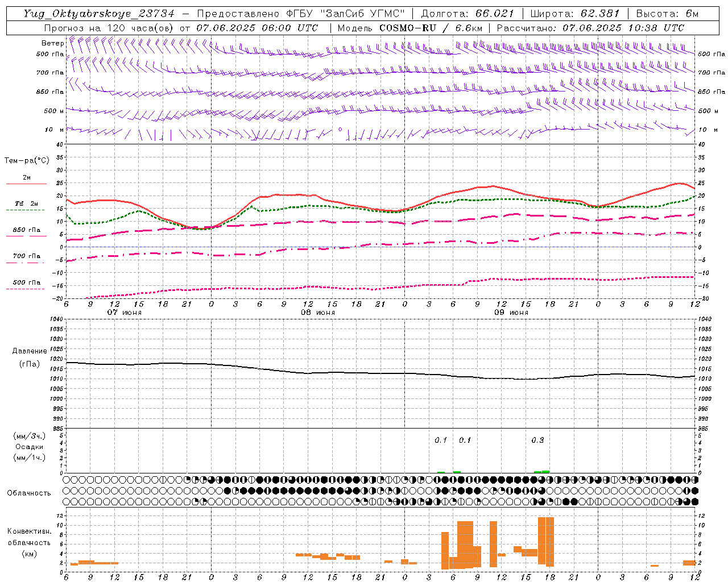Image resolution: width=728 pixels, height=582 pixels.
Task: Click the 'Рассчитано: 07.06.2025 10:38 UTC' timestamp
Action: (x=590, y=28)
